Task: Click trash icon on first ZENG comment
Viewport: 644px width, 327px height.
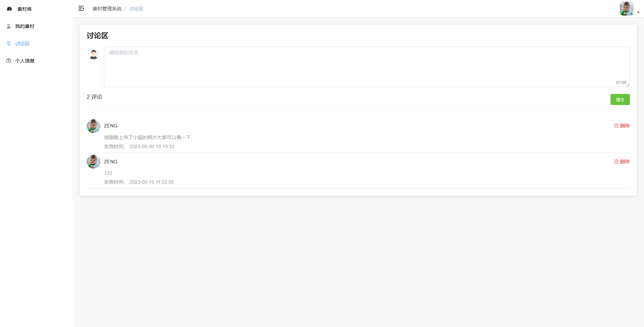Action: click(x=616, y=126)
